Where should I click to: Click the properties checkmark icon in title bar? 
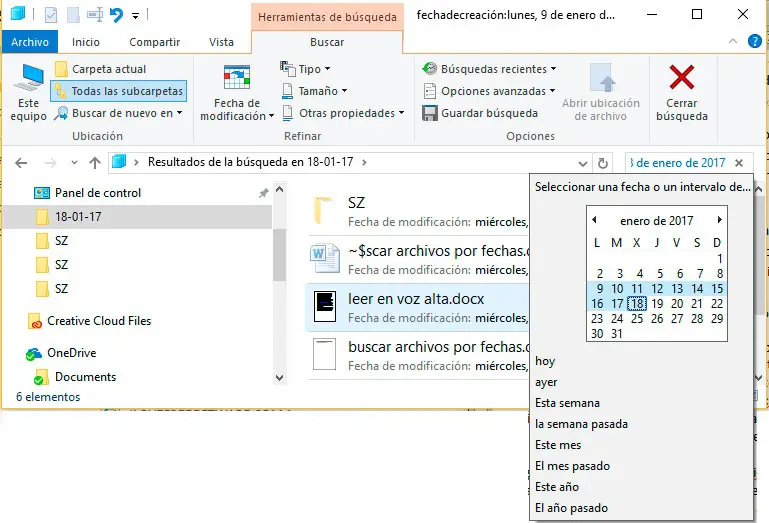tap(51, 15)
